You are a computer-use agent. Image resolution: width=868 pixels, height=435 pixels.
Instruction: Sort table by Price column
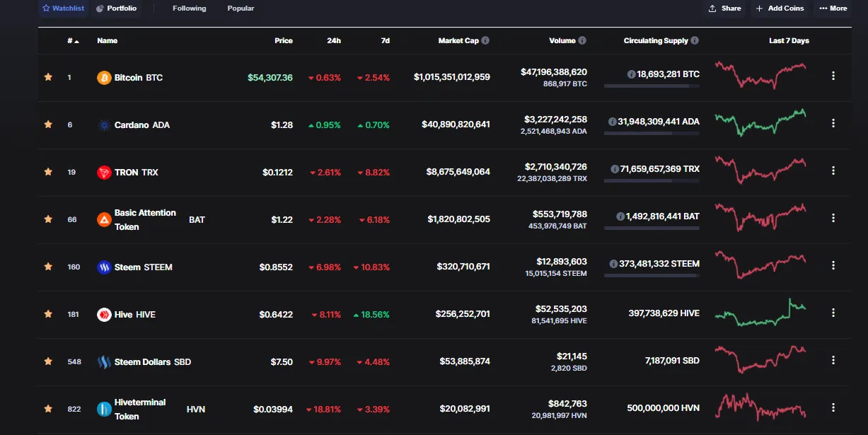[x=284, y=41]
